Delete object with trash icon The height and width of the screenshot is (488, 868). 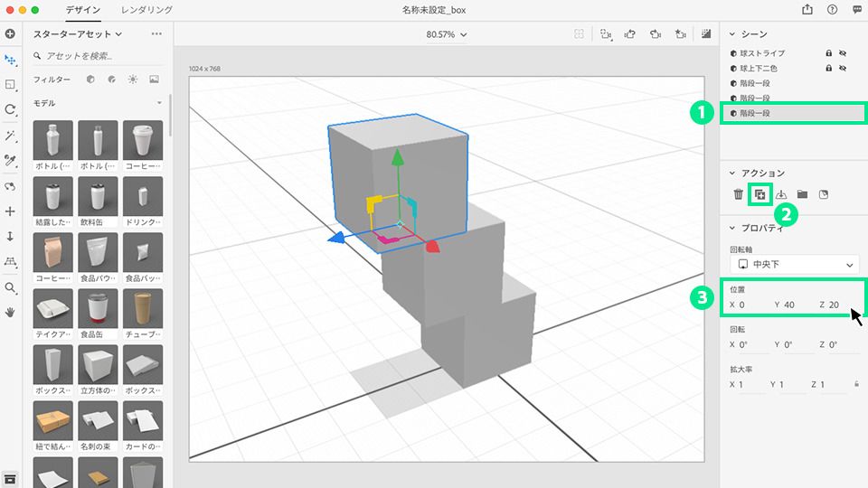[x=738, y=194]
